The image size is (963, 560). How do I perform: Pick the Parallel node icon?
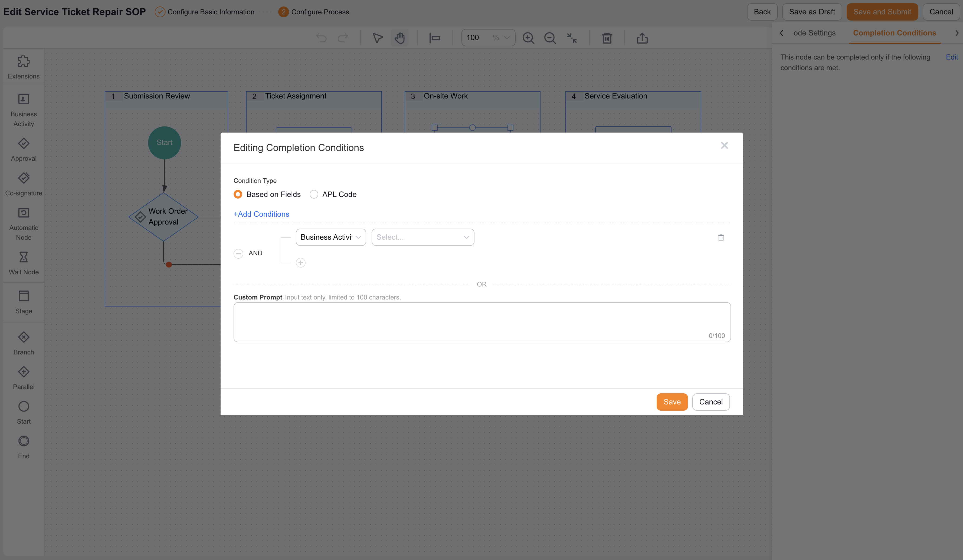click(x=24, y=372)
